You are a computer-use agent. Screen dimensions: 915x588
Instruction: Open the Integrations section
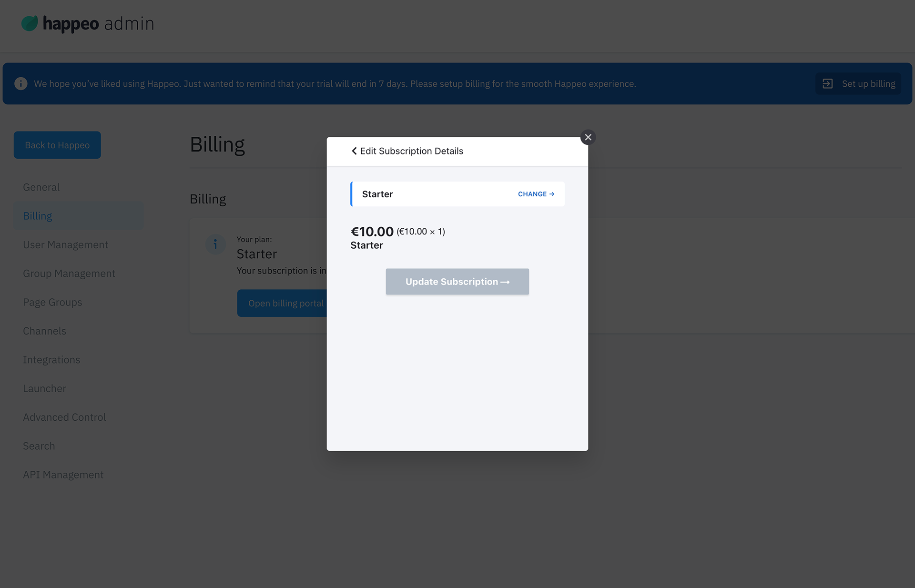pyautogui.click(x=51, y=359)
